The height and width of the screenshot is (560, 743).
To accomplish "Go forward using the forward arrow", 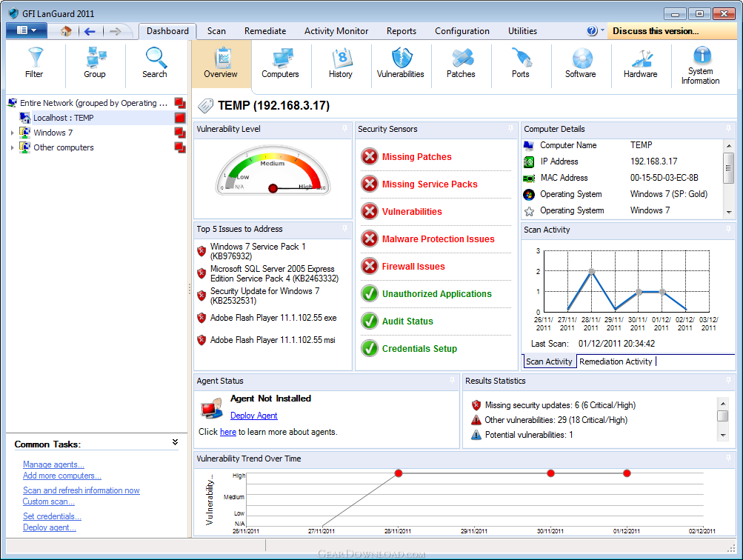I will click(115, 31).
